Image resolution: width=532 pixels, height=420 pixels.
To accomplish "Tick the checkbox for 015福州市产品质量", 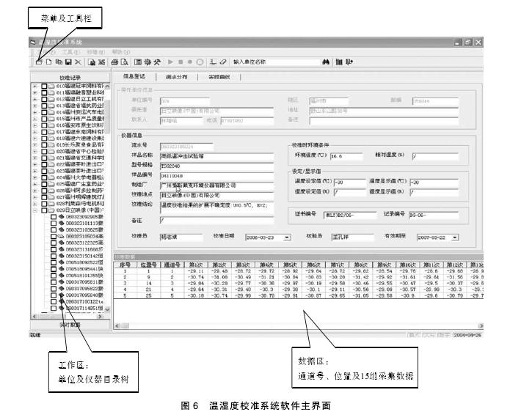I will (44, 119).
